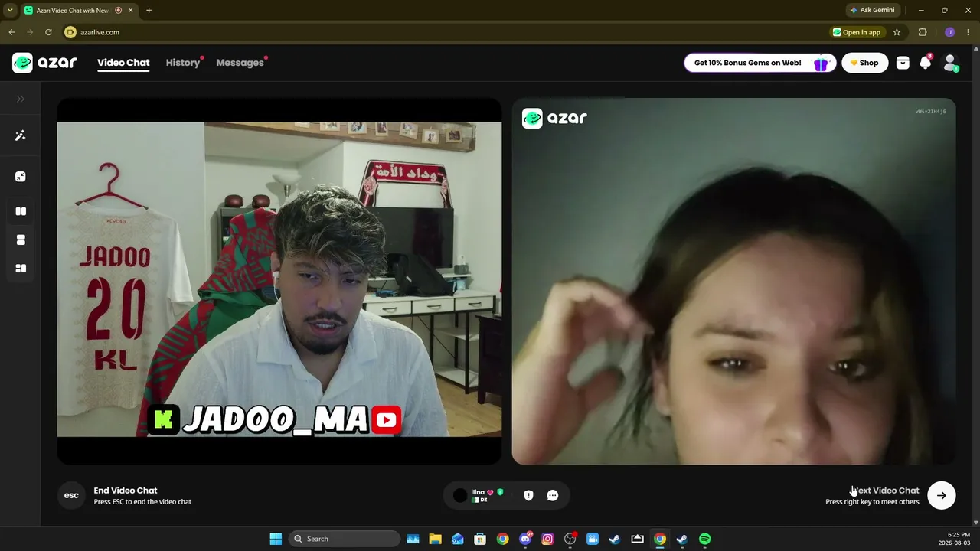Image resolution: width=980 pixels, height=551 pixels.
Task: Open Chrome three-dot menu
Action: point(969,32)
